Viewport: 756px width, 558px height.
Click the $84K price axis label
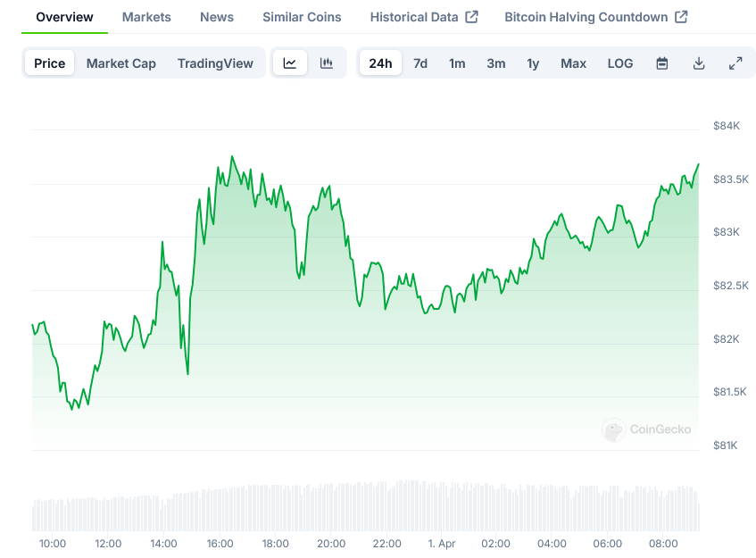coord(727,126)
